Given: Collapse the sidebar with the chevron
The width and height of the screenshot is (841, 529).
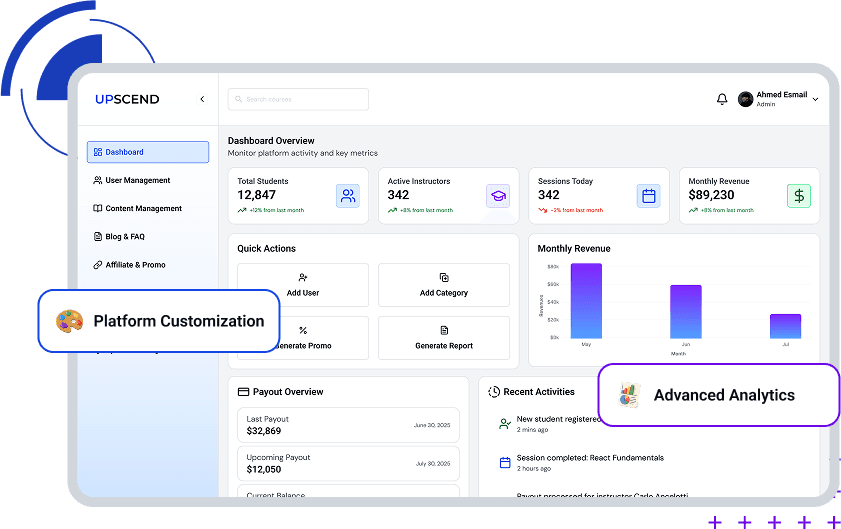Looking at the screenshot, I should 202,99.
